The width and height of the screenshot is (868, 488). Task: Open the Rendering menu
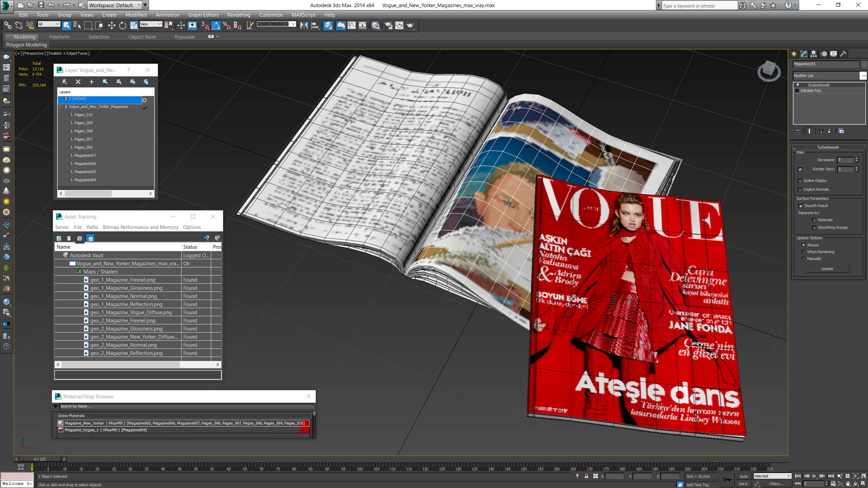tap(239, 15)
